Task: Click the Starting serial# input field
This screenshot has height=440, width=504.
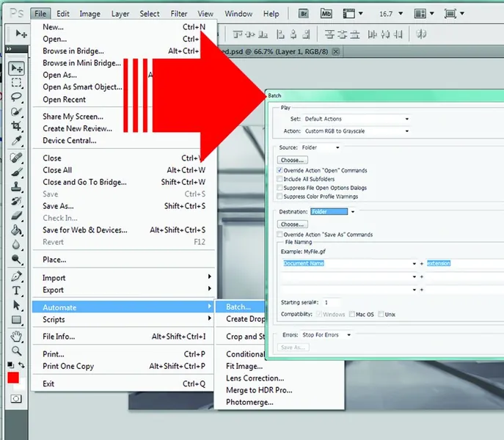Action: 331,302
